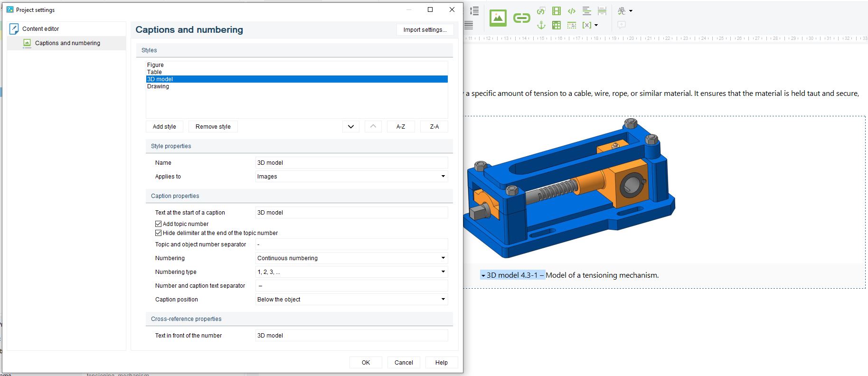Click the line spacing icon in toolbar
Image resolution: width=868 pixels, height=376 pixels.
(474, 10)
